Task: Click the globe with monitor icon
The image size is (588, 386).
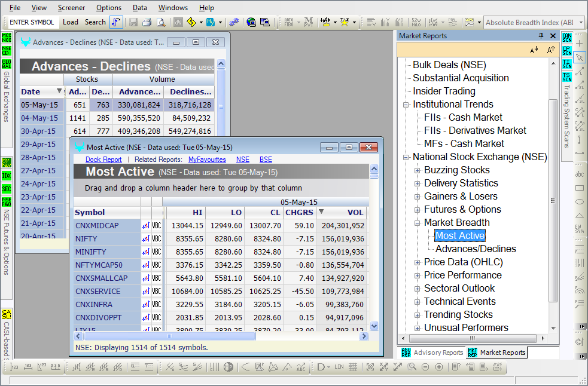Action: click(x=251, y=23)
